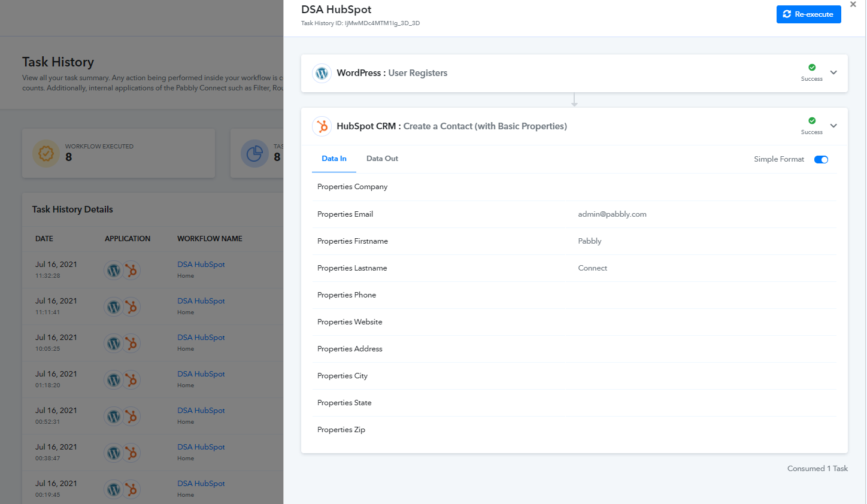Switch to the Data Out tab

(382, 159)
